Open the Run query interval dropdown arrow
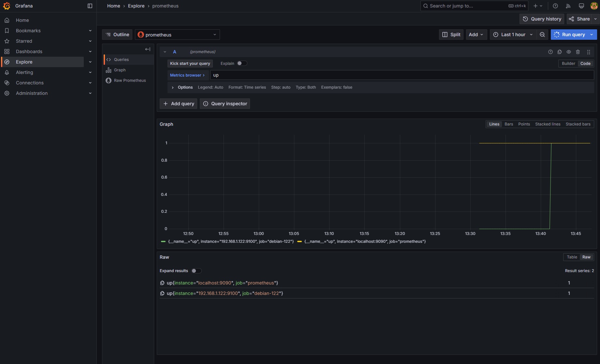 (x=592, y=35)
